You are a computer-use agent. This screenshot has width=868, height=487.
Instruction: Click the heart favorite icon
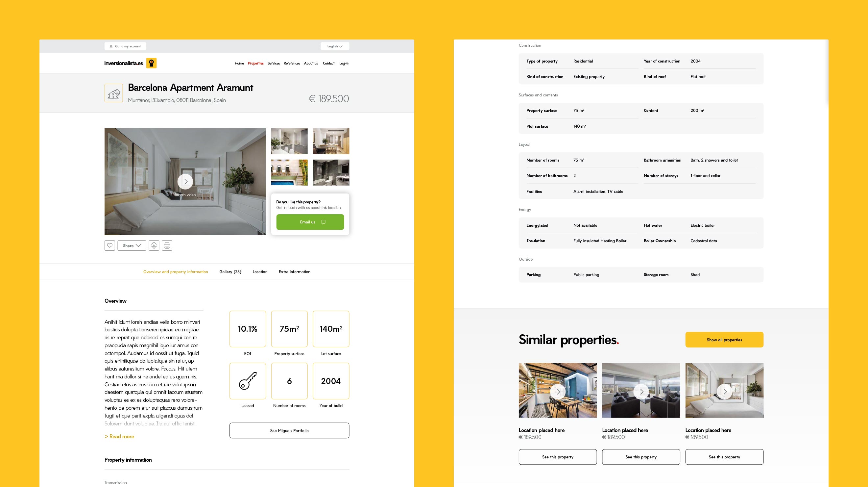[x=109, y=245]
